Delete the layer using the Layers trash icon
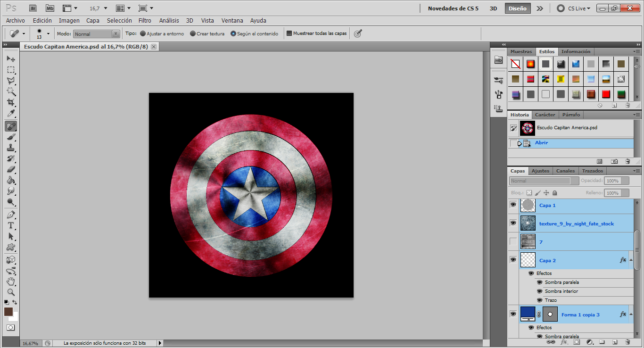The height and width of the screenshot is (348, 644). click(627, 342)
